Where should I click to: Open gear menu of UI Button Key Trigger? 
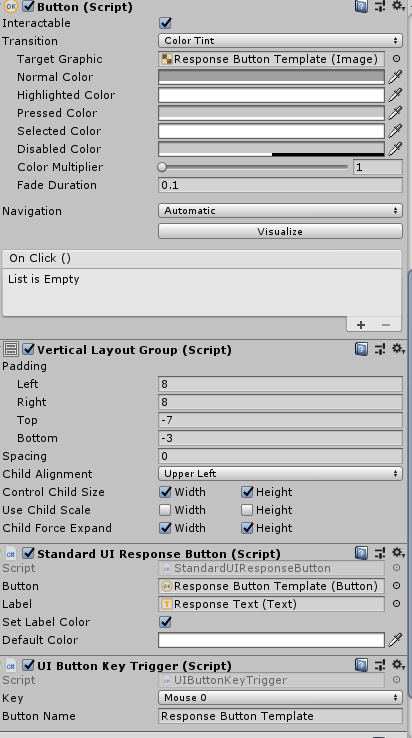pos(399,665)
